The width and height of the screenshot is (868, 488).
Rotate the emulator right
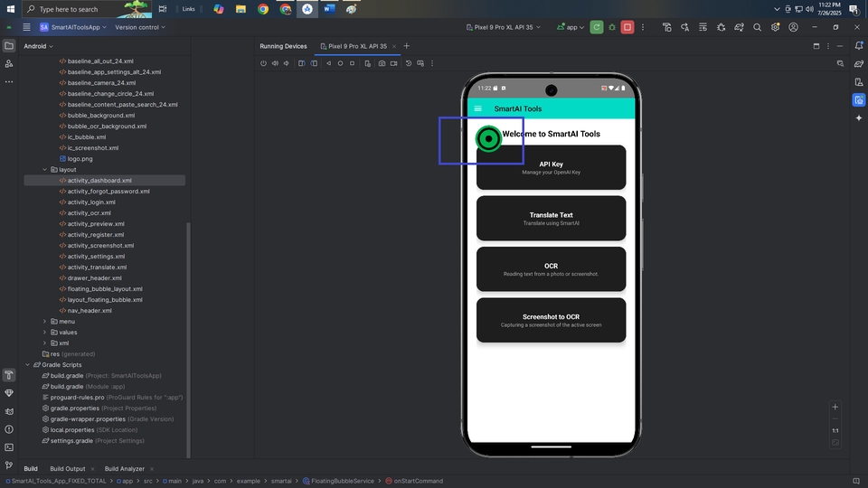[x=314, y=63]
